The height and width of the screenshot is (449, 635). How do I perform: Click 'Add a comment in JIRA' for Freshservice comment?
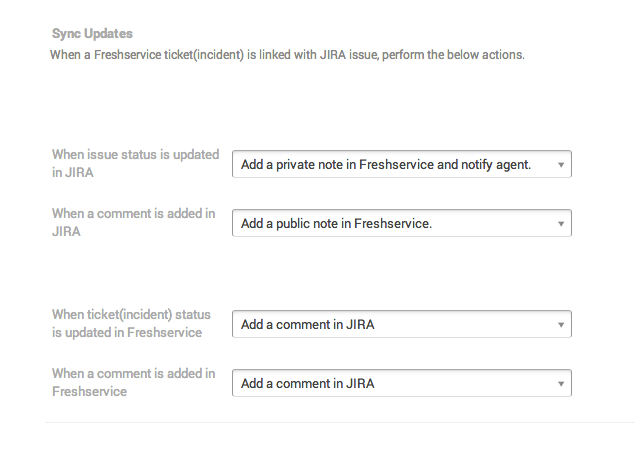[308, 383]
